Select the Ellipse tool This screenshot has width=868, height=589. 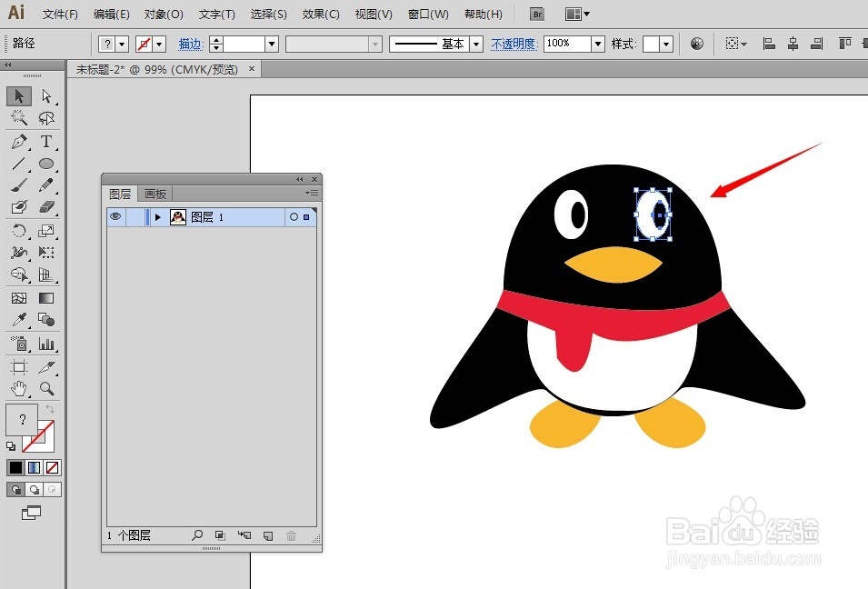pos(46,164)
